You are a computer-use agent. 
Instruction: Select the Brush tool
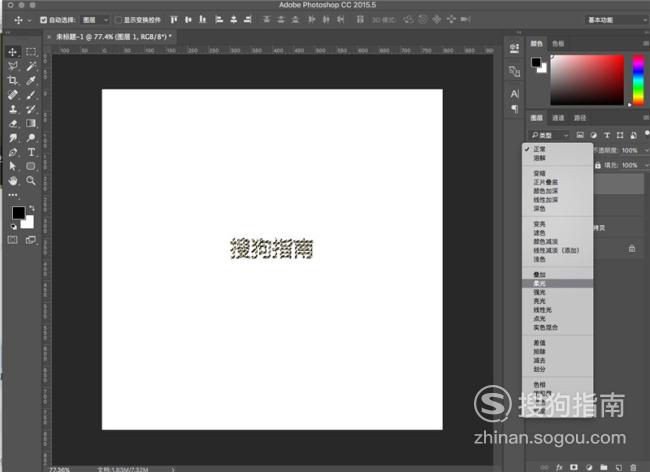[x=31, y=95]
